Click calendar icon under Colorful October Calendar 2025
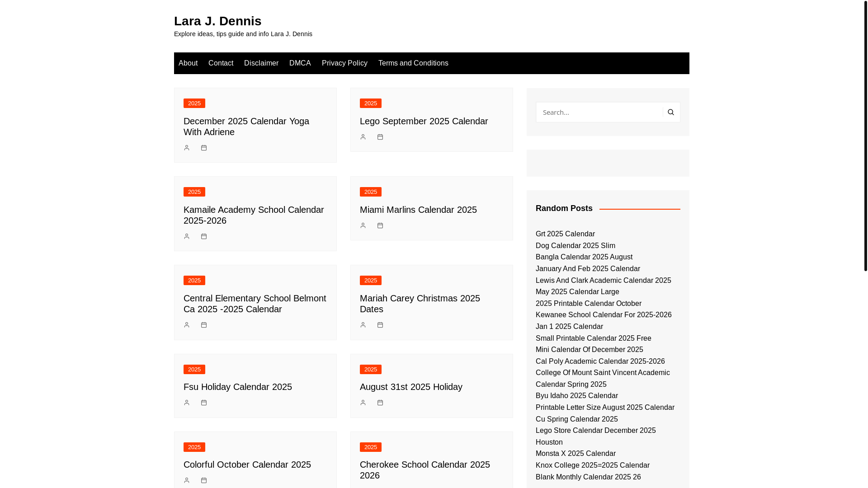This screenshot has width=868, height=488. [x=204, y=480]
